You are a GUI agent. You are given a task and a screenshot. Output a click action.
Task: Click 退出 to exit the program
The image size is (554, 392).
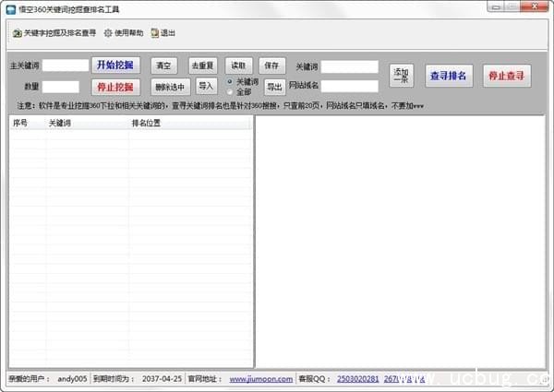[x=163, y=33]
